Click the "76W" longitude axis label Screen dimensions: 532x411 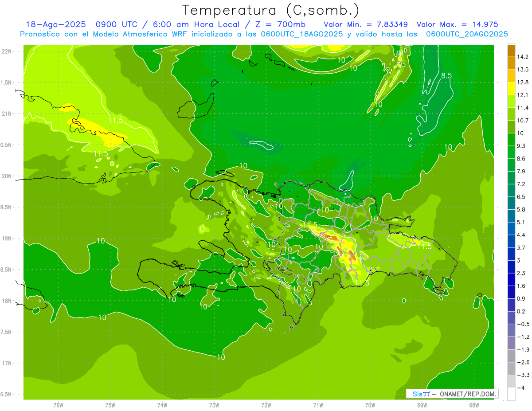coord(58,405)
